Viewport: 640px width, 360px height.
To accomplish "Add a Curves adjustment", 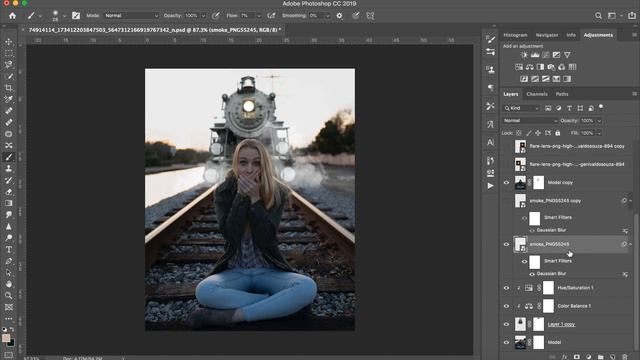I will point(546,55).
